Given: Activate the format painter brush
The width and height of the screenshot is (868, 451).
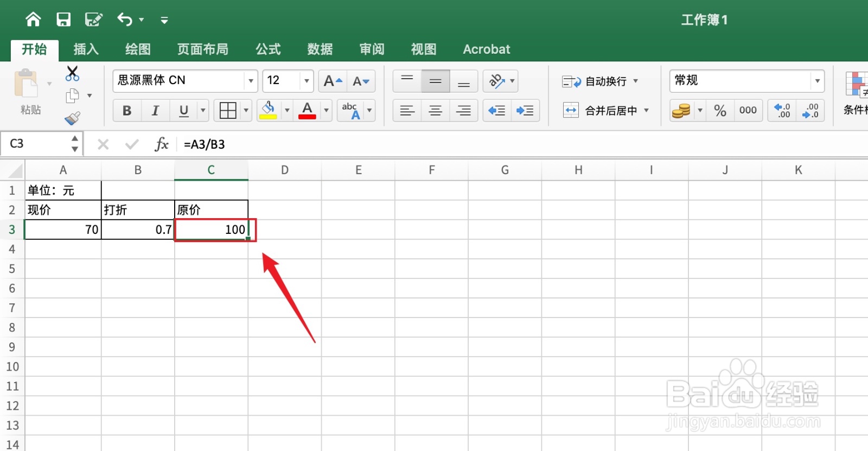Looking at the screenshot, I should click(72, 118).
